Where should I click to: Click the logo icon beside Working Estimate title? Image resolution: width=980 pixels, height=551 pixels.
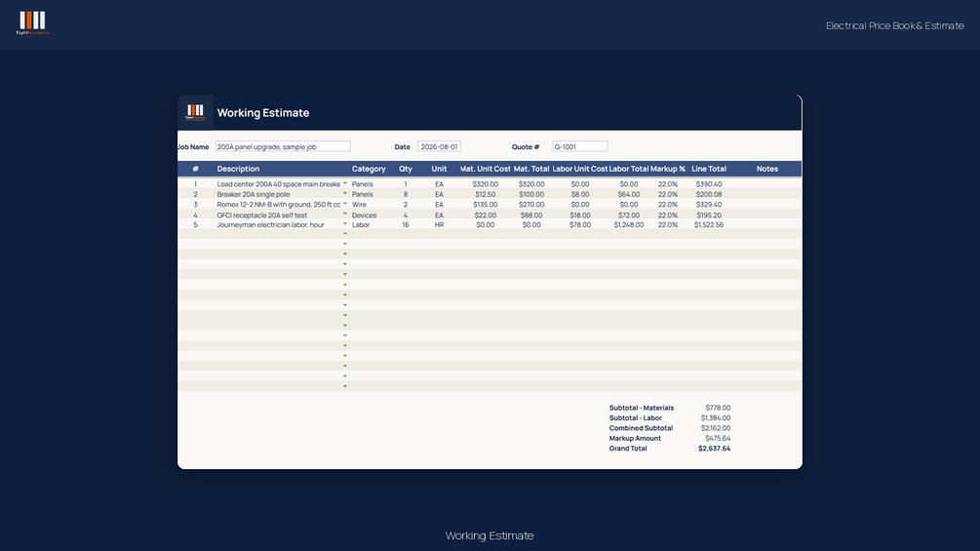pyautogui.click(x=196, y=112)
